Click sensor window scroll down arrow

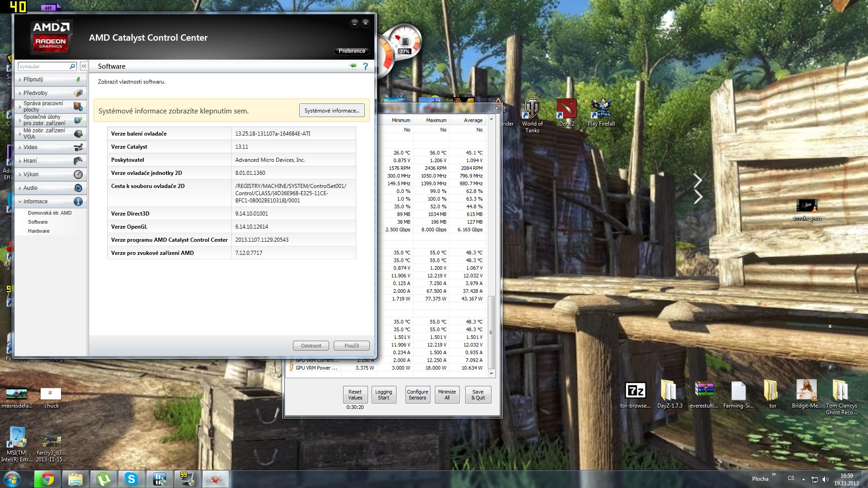tap(491, 374)
